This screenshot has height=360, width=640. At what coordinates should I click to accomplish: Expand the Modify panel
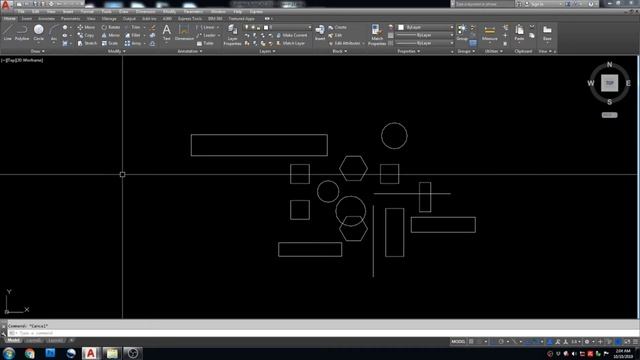point(116,51)
